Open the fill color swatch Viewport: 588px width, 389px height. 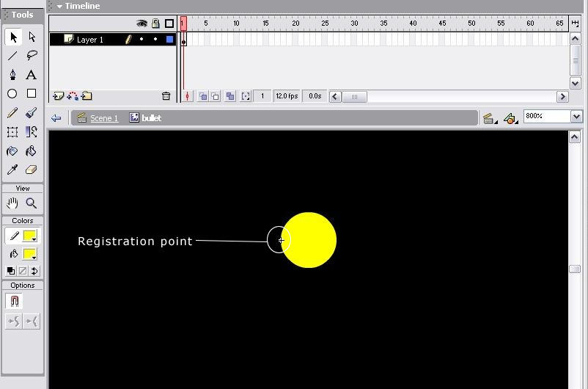(30, 254)
